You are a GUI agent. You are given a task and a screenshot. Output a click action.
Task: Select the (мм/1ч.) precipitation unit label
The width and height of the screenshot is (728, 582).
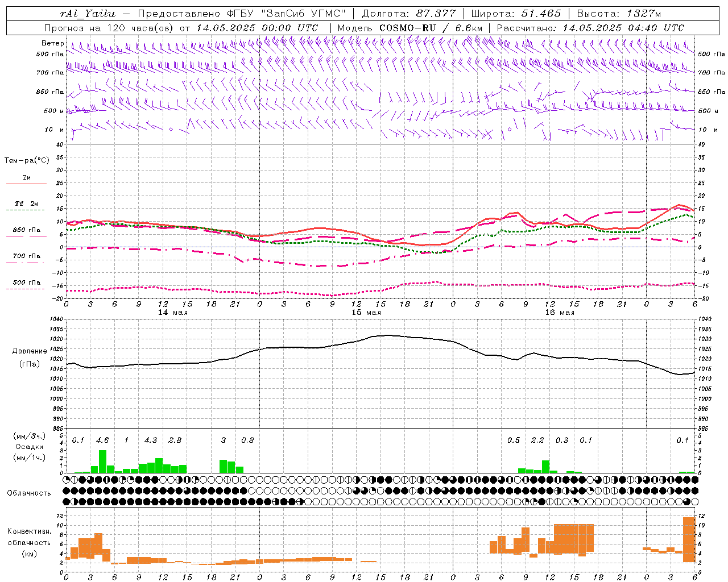point(30,458)
